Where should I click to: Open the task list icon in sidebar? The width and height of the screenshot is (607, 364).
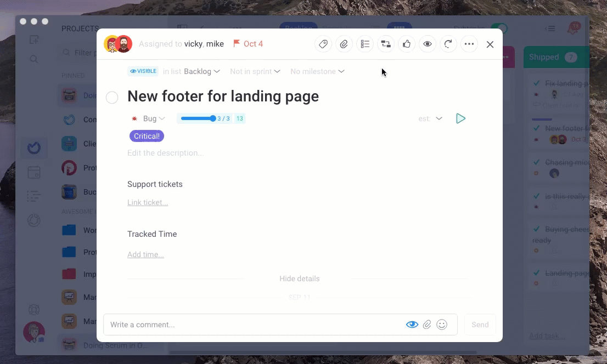(x=34, y=196)
